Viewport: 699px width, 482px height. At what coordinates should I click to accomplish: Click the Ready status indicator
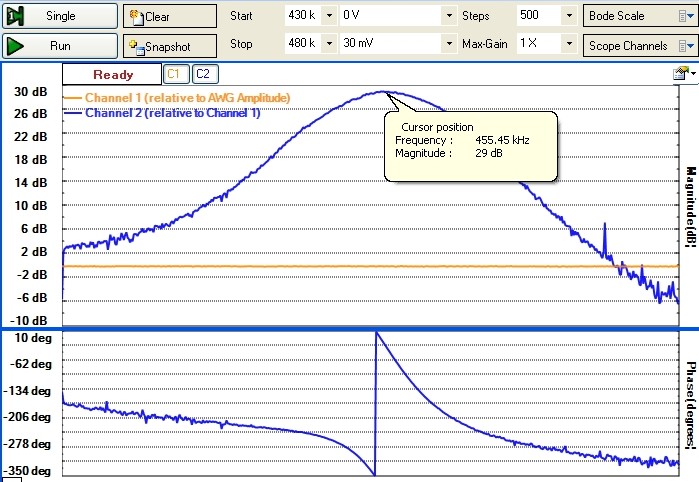111,74
